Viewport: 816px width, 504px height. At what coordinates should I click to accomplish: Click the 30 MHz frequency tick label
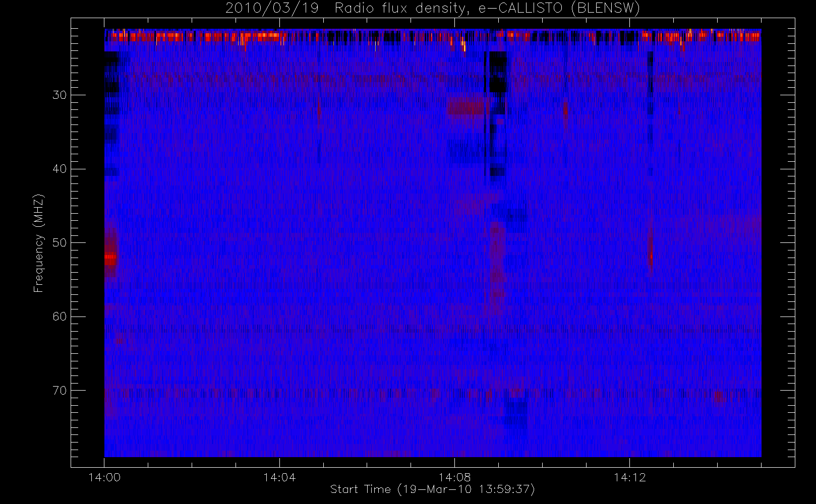tap(60, 95)
